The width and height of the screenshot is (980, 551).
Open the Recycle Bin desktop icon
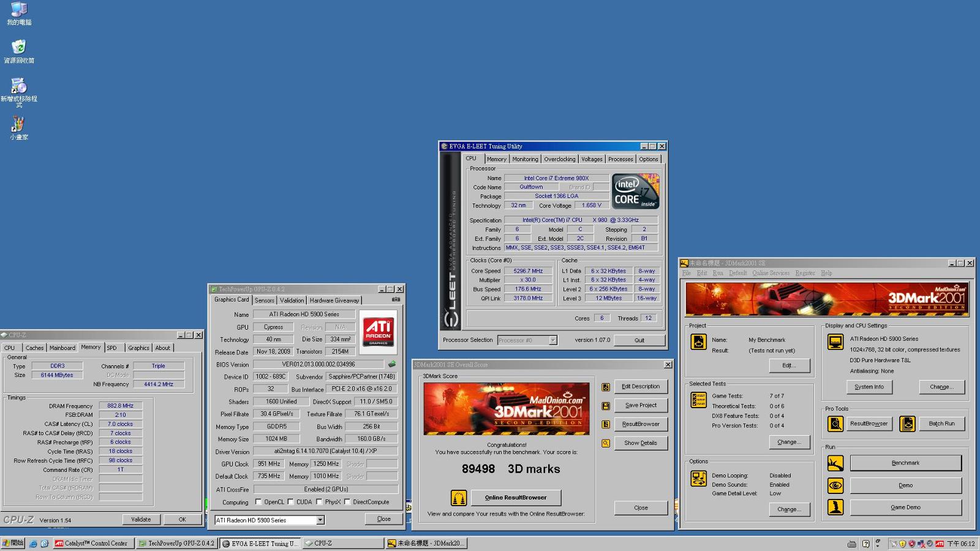[19, 51]
